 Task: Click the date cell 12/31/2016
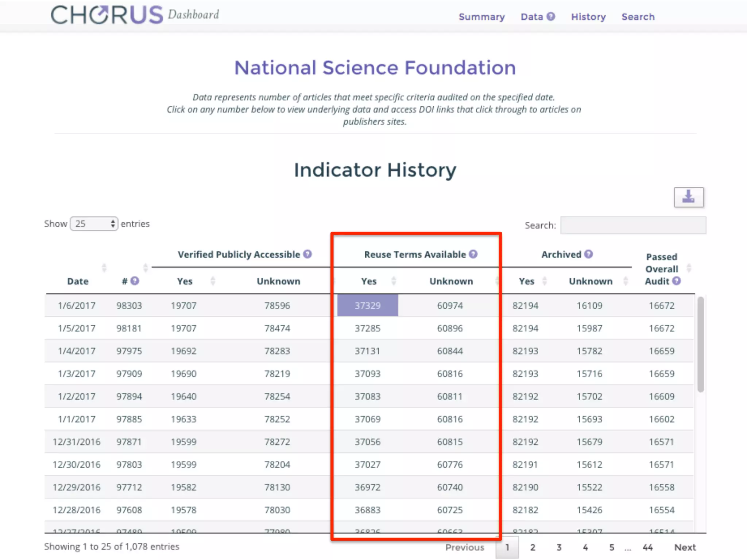77,442
